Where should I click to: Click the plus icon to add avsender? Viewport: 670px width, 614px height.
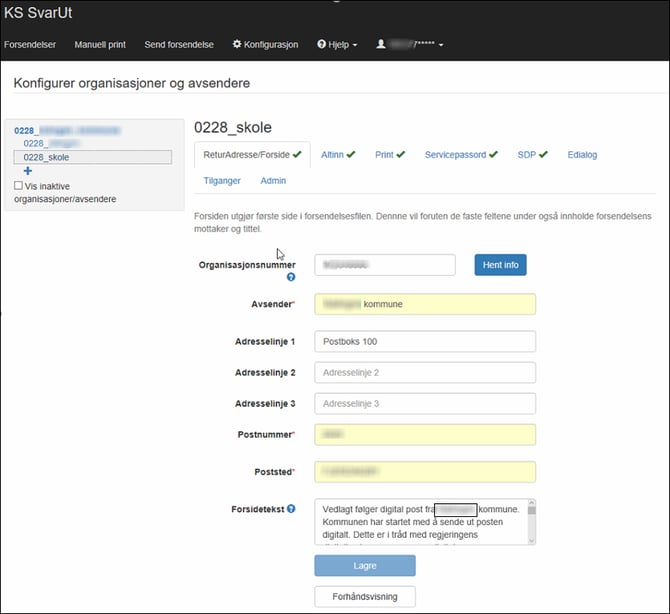pyautogui.click(x=27, y=171)
